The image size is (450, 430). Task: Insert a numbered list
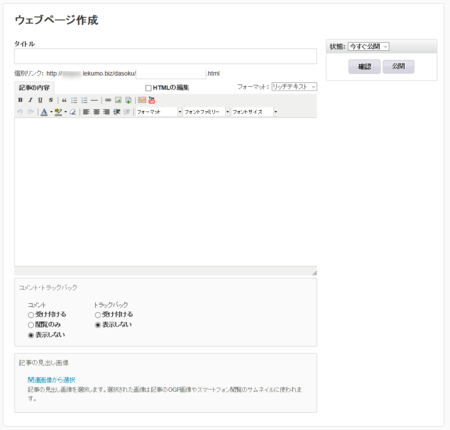click(x=84, y=100)
